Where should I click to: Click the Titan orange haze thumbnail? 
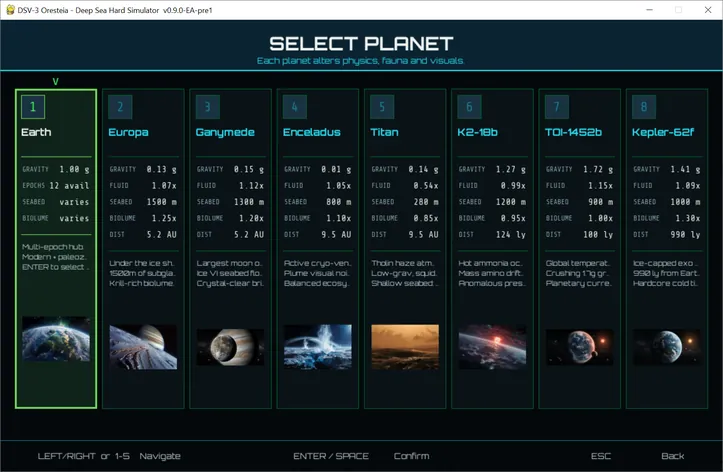[405, 347]
